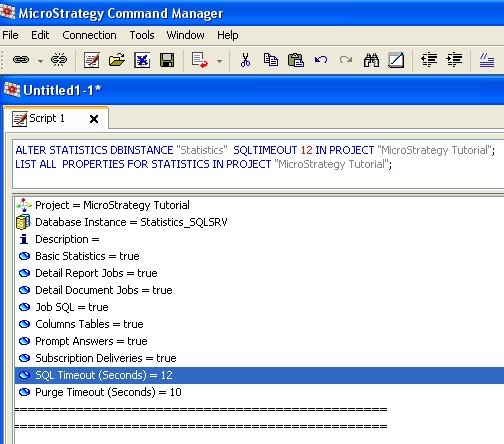Click the Execute script toolbar icon
Screen dimensions: 504x444
pos(200,60)
